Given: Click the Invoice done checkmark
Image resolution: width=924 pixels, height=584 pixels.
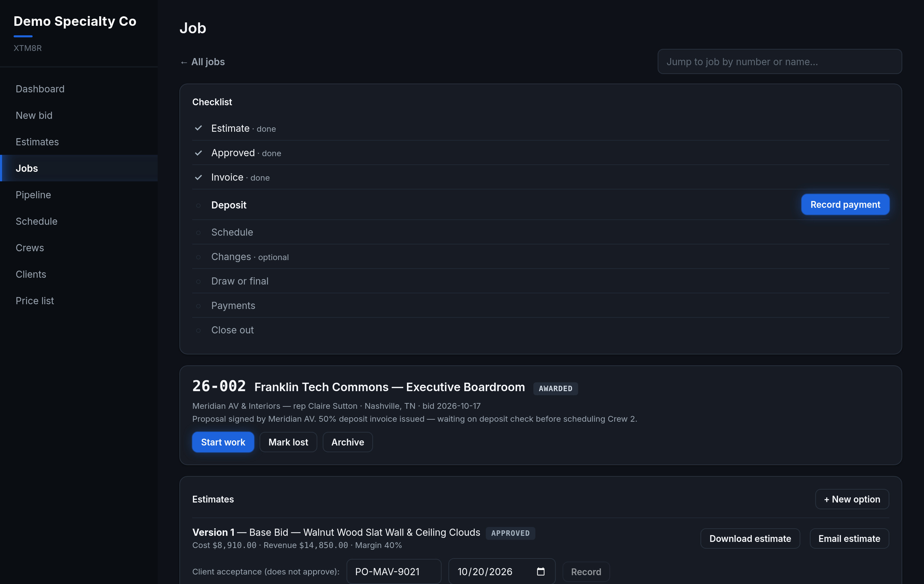Looking at the screenshot, I should 198,177.
